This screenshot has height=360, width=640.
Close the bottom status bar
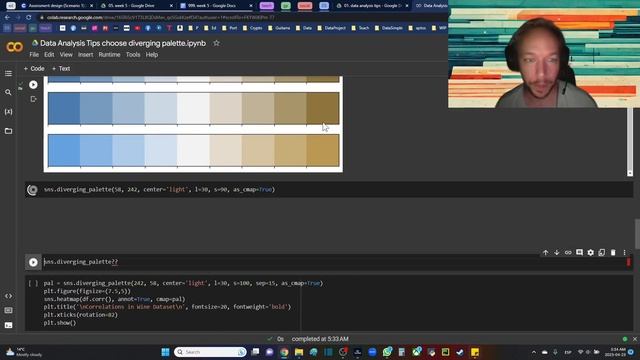[635, 339]
